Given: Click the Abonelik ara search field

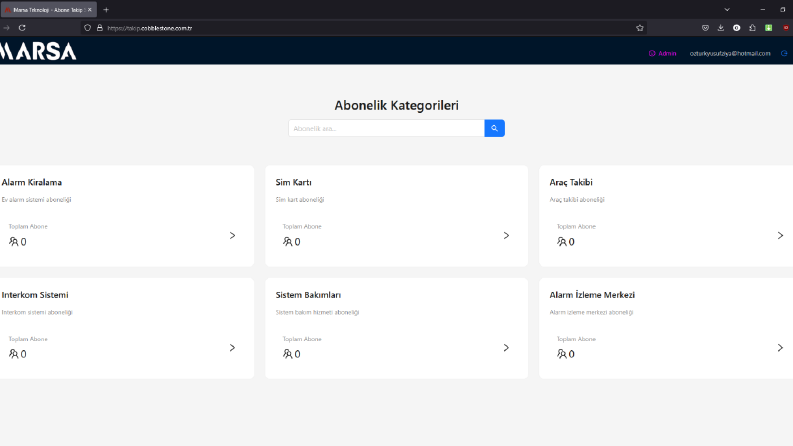Looking at the screenshot, I should click(386, 128).
